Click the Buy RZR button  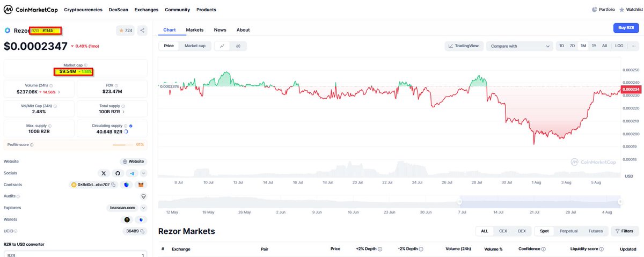coord(626,29)
